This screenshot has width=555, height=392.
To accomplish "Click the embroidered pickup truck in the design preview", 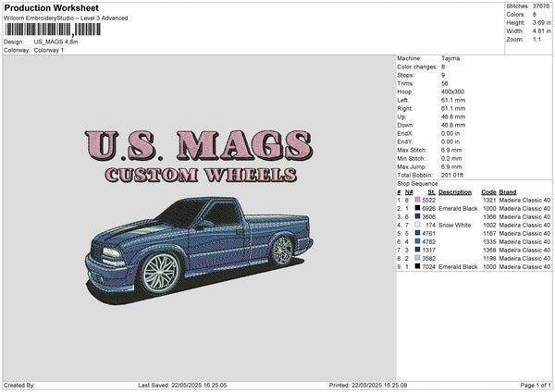I will tap(199, 251).
